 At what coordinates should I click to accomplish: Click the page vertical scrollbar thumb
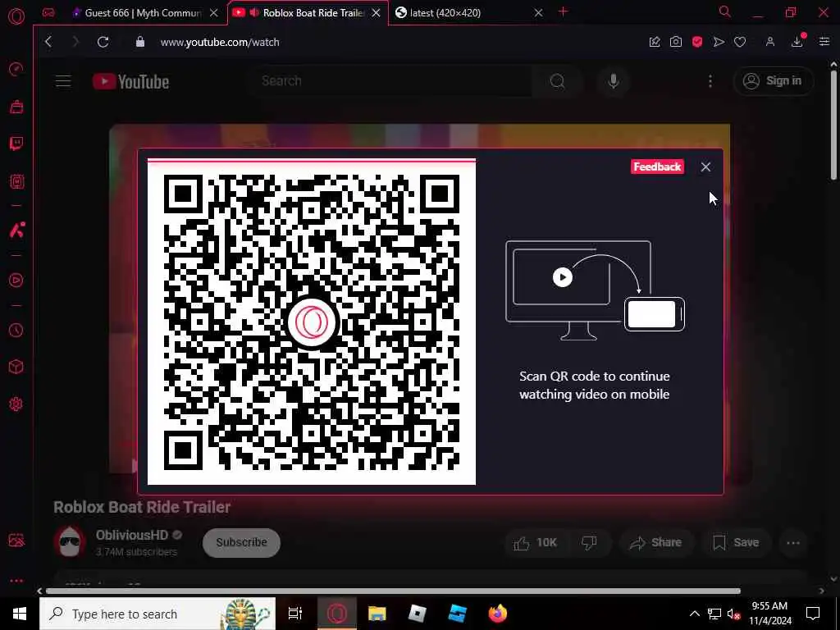pyautogui.click(x=833, y=125)
